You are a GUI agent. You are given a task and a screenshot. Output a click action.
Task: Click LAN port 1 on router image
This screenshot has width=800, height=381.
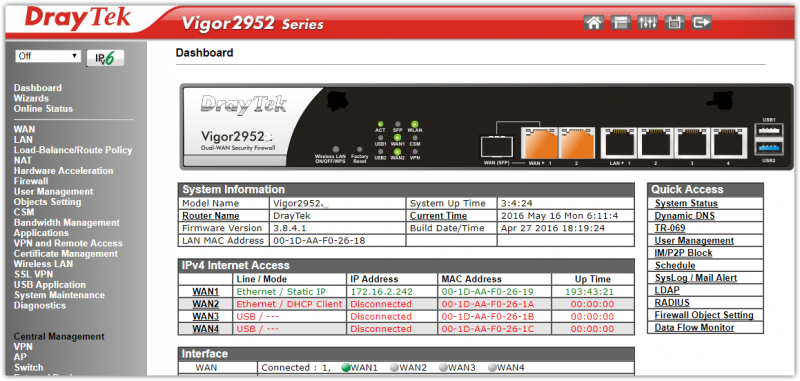[619, 143]
